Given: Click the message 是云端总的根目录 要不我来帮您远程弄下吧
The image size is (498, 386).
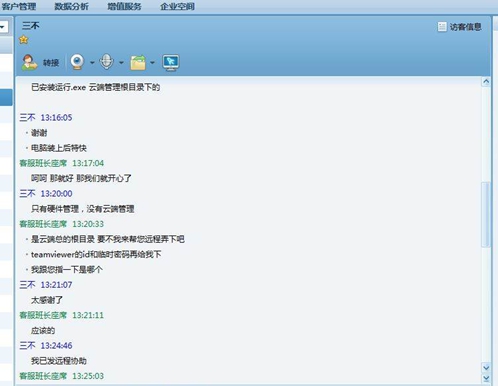Looking at the screenshot, I should tap(108, 239).
